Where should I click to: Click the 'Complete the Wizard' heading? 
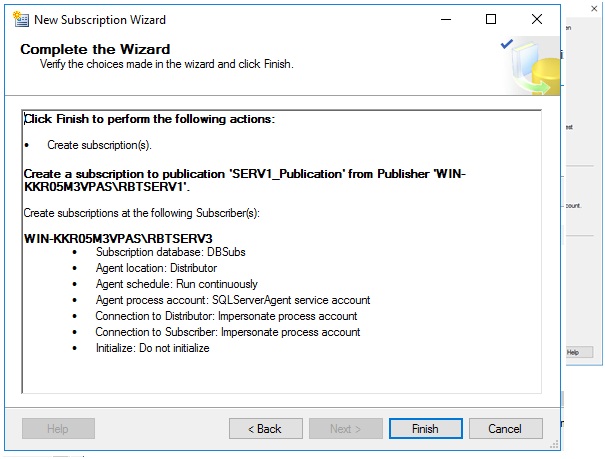(95, 49)
